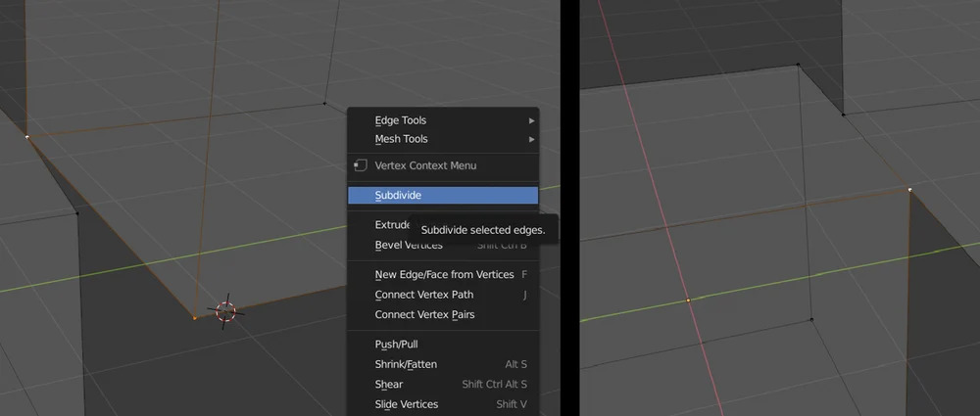The height and width of the screenshot is (416, 980).
Task: Click black vertex above the context menu
Action: coord(325,102)
